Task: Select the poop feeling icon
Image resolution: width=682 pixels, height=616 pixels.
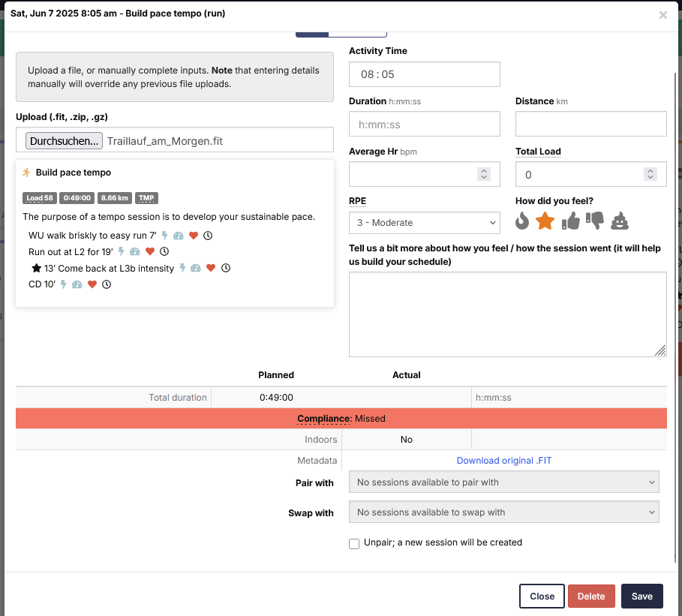Action: click(x=620, y=221)
